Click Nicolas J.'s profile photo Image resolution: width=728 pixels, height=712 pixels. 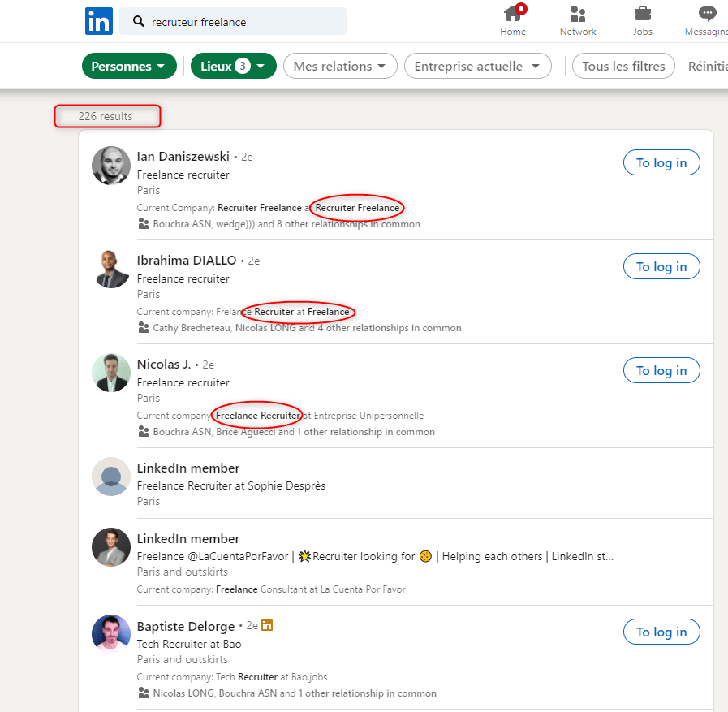pyautogui.click(x=111, y=373)
